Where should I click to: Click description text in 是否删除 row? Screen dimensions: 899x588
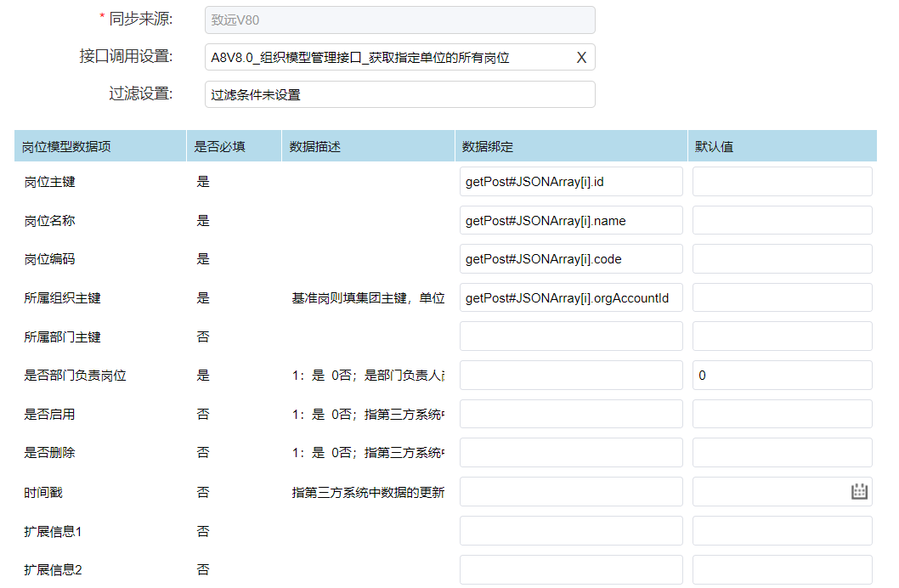tap(368, 453)
